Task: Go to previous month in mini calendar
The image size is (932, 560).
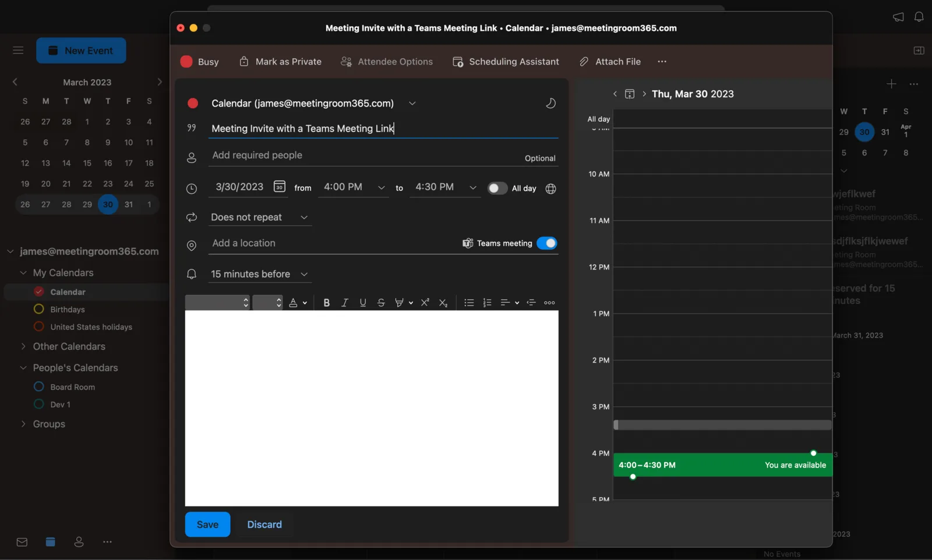Action: coord(15,82)
